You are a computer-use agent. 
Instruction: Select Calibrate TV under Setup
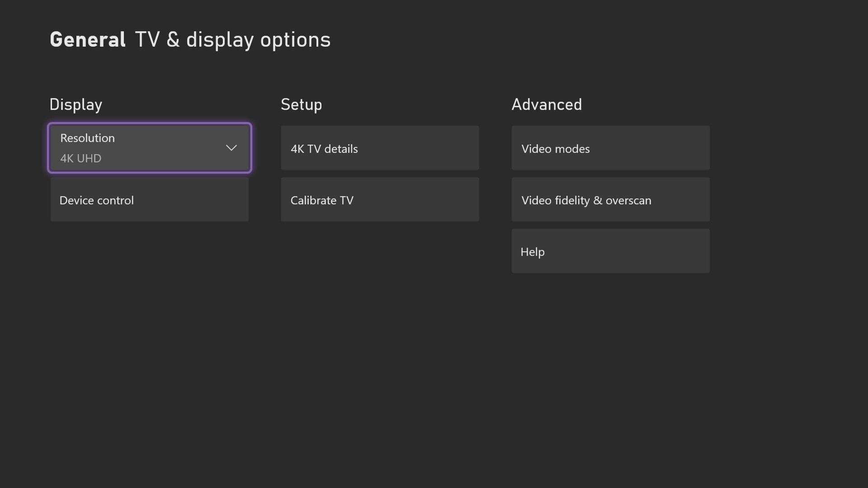[380, 199]
